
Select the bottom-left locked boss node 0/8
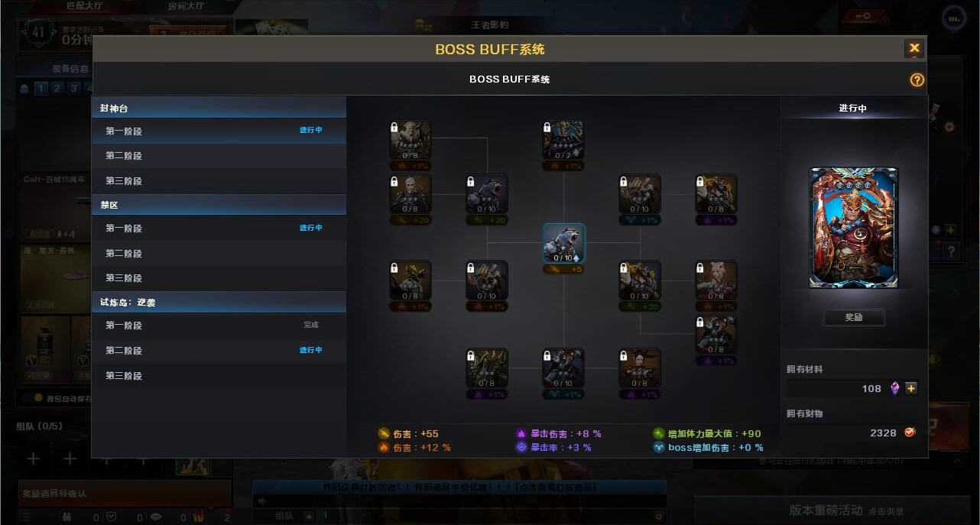[x=487, y=368]
